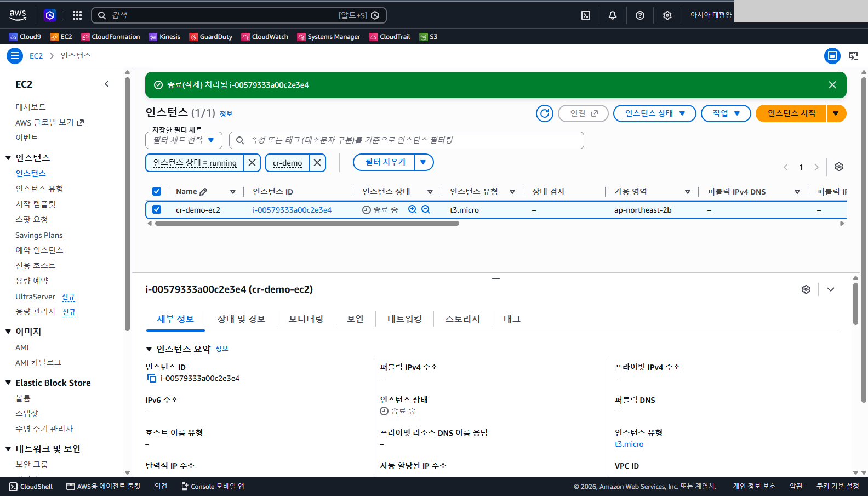
Task: Open the AWS home logo
Action: pyautogui.click(x=18, y=15)
